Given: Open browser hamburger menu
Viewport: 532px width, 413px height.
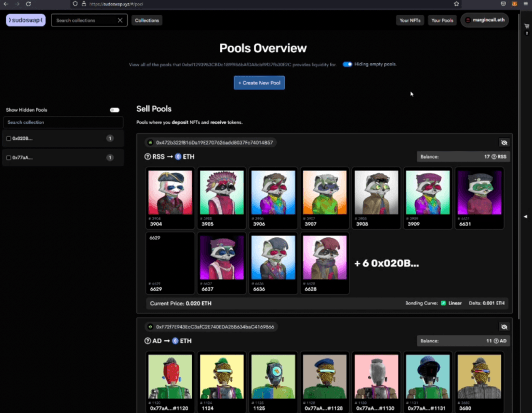Looking at the screenshot, I should tap(525, 4).
